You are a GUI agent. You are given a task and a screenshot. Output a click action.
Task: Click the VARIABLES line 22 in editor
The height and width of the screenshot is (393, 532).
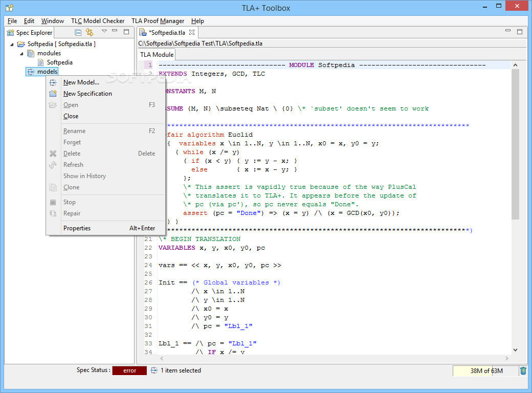212,248
